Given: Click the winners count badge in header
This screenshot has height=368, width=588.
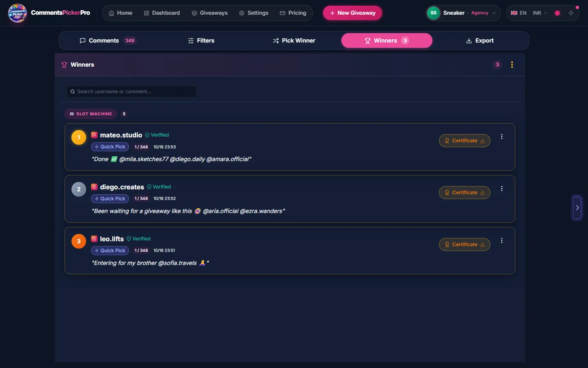Looking at the screenshot, I should click(497, 65).
